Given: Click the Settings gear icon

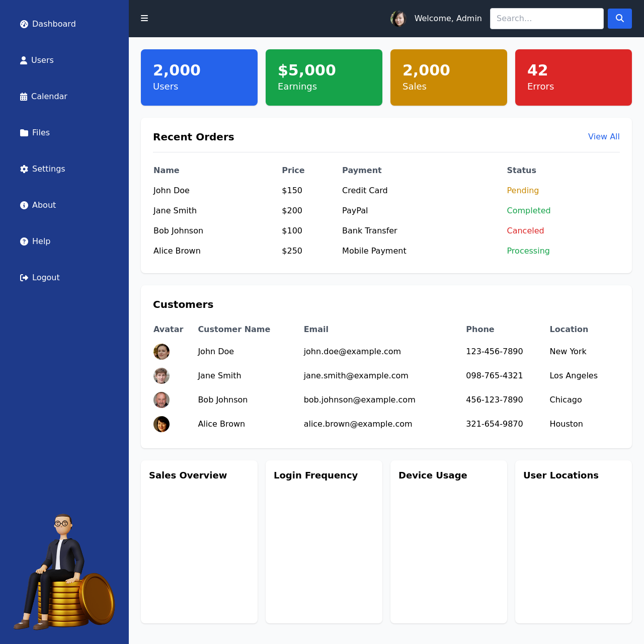Looking at the screenshot, I should point(24,169).
